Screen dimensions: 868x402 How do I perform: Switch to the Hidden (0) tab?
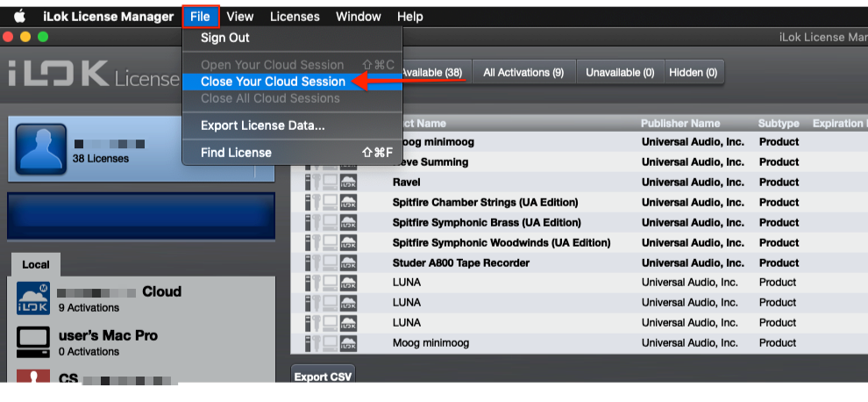[693, 73]
